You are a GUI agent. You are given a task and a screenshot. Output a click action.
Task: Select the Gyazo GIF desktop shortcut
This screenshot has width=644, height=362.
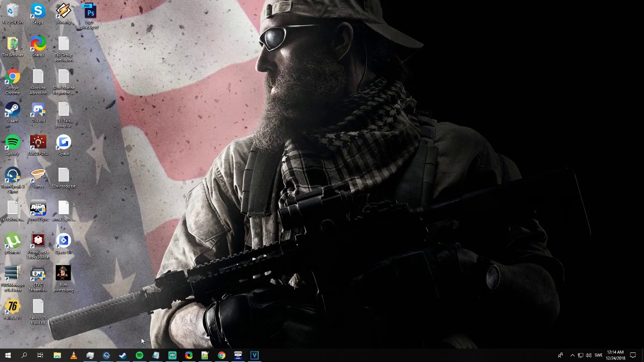63,244
